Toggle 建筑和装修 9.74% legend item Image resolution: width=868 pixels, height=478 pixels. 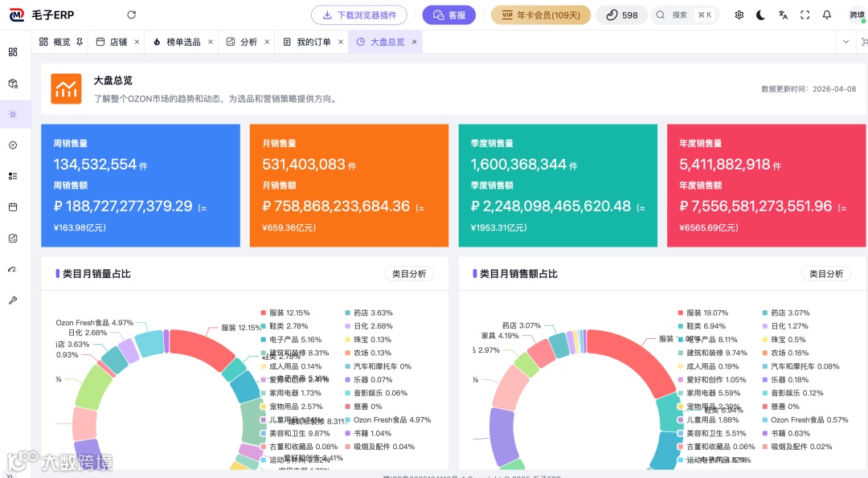click(712, 353)
